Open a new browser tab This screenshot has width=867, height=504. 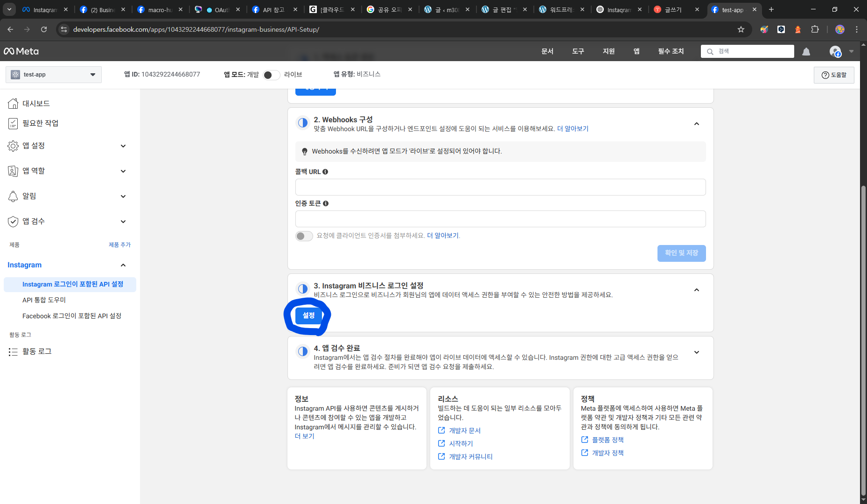coord(771,9)
